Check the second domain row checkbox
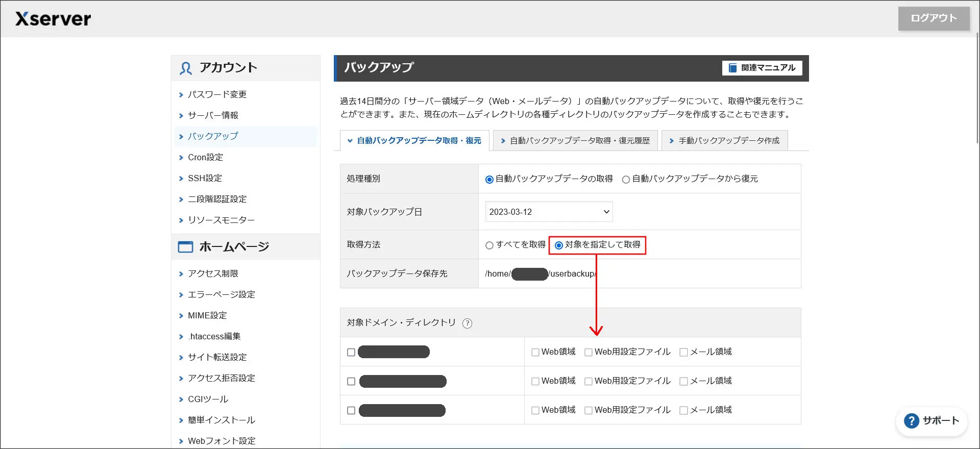Image resolution: width=980 pixels, height=449 pixels. (x=351, y=381)
